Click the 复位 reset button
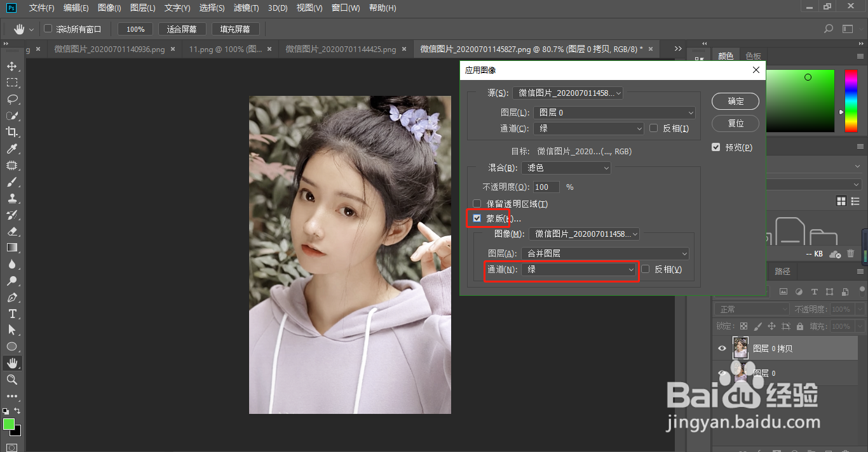Screen dimensions: 868x452 (x=736, y=123)
